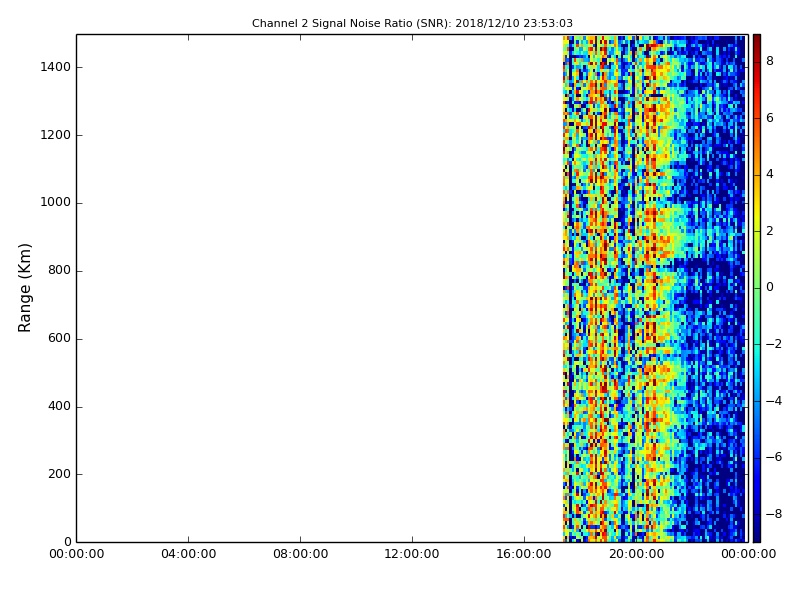Click the colorbar label −6
The width and height of the screenshot is (800, 600).
[x=773, y=457]
